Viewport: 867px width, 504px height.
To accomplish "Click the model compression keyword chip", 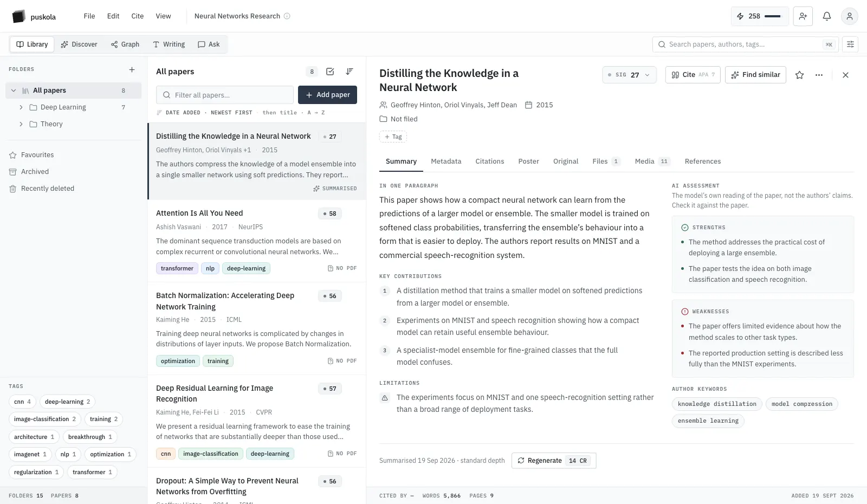I will click(x=802, y=404).
